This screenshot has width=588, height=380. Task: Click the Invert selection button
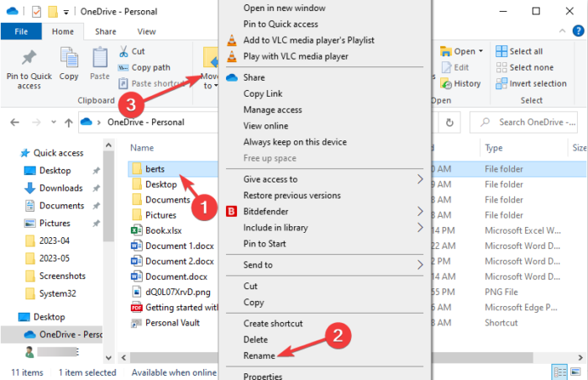coord(531,84)
